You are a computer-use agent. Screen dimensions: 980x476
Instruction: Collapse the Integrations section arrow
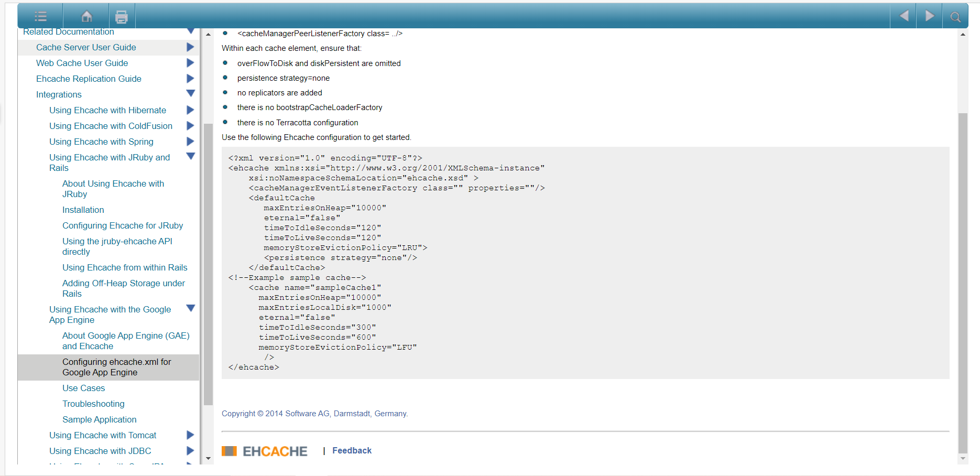click(190, 94)
